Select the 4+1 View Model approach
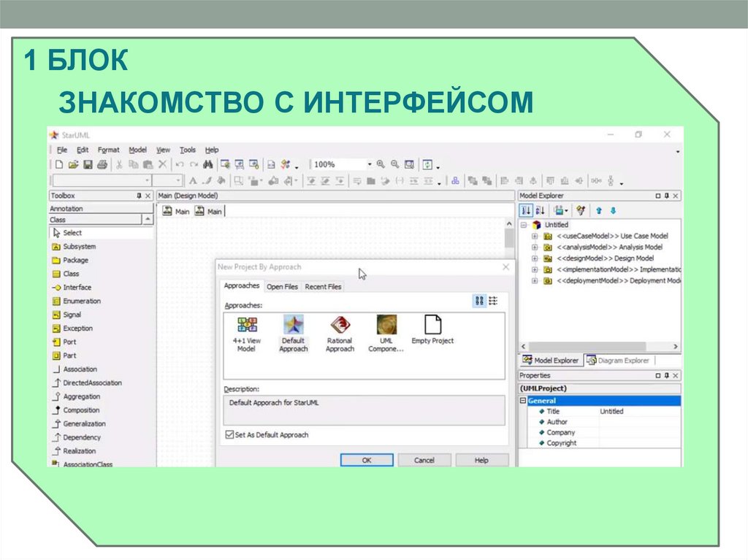Viewport: 748px width, 560px height. 247,334
